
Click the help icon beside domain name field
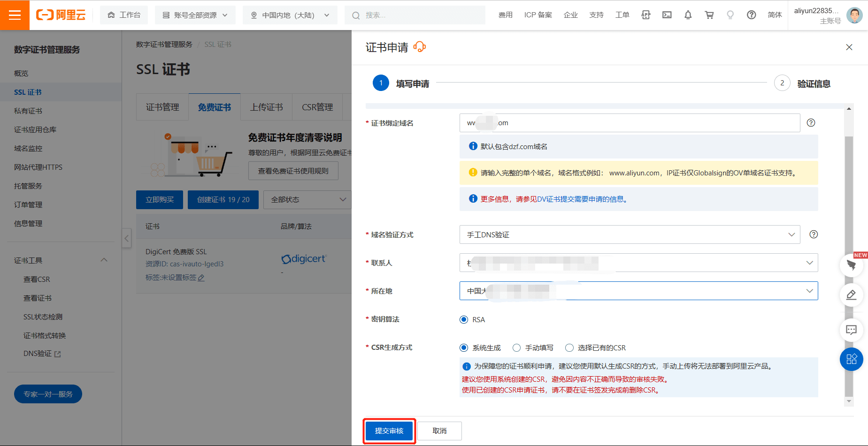(811, 123)
